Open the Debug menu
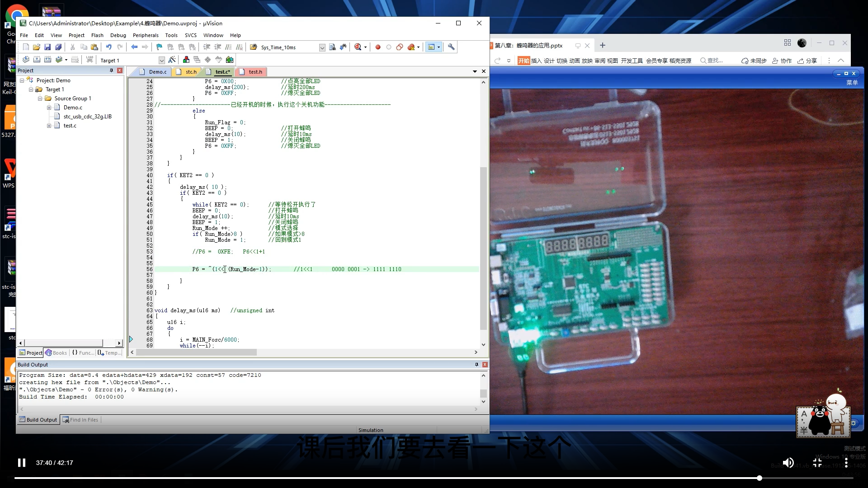This screenshot has height=488, width=868. point(118,35)
